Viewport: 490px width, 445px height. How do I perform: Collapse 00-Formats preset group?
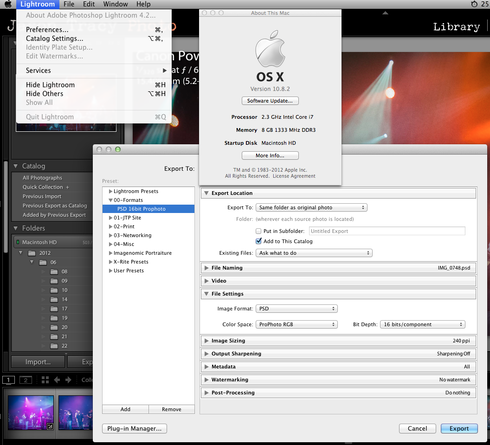tap(110, 200)
